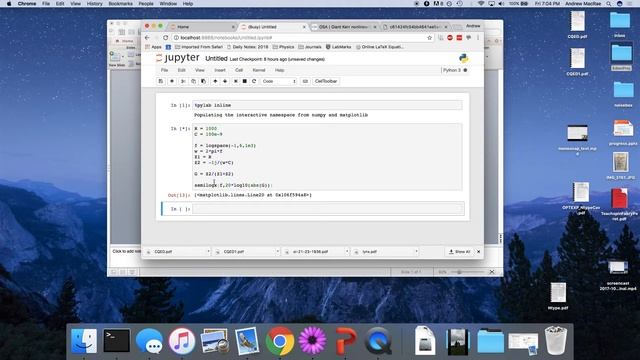Open Chrome's three-dot menu
640x360 pixels.
tap(478, 38)
